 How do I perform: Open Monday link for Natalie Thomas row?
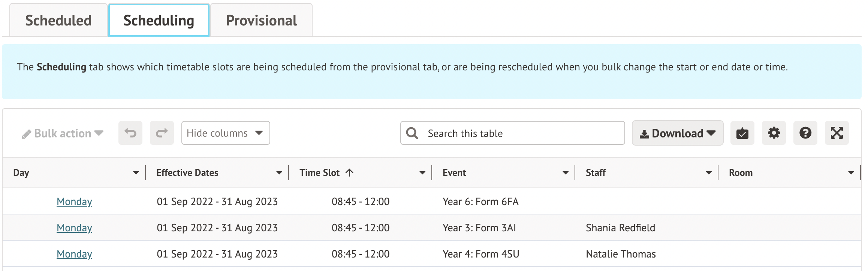click(74, 254)
